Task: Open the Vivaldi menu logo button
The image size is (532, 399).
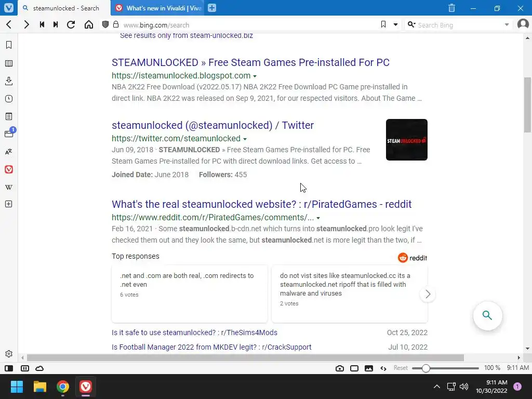Action: tap(9, 7)
